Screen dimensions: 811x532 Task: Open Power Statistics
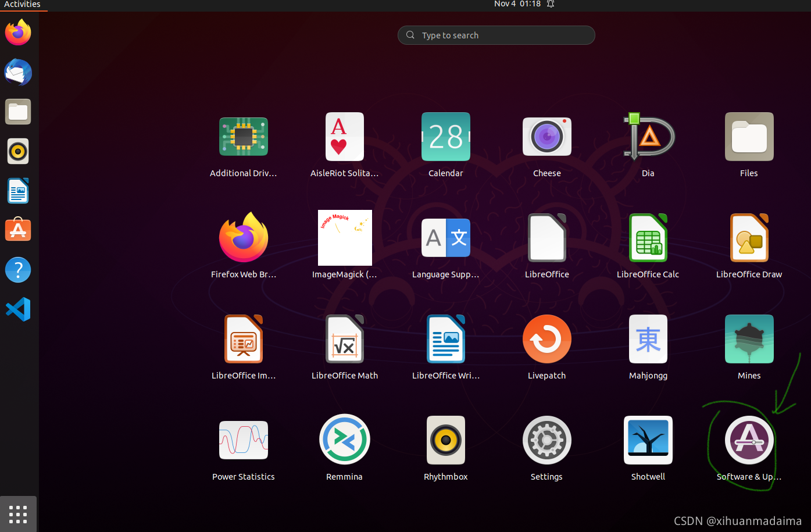click(244, 440)
